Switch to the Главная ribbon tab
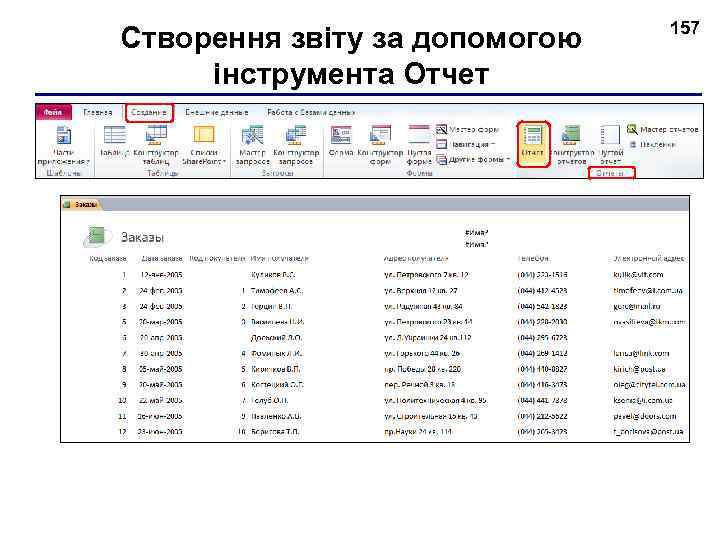Screen dimensions: 720x540 tap(98, 112)
